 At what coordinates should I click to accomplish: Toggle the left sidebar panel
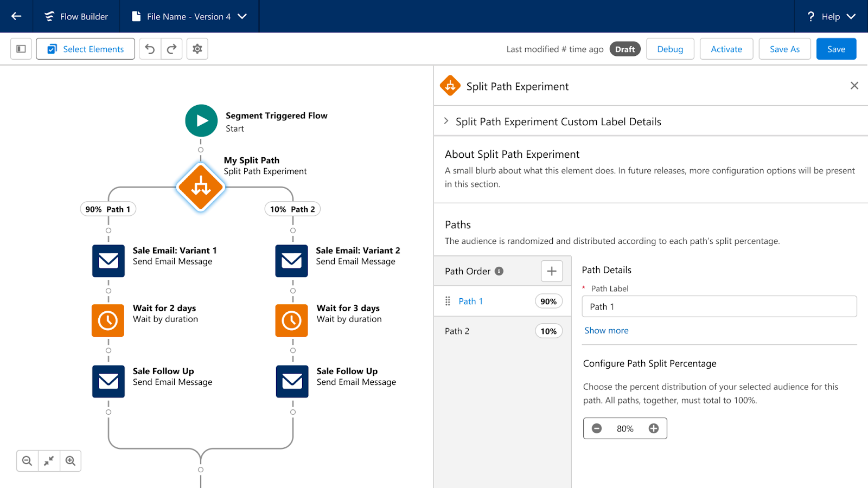point(21,49)
